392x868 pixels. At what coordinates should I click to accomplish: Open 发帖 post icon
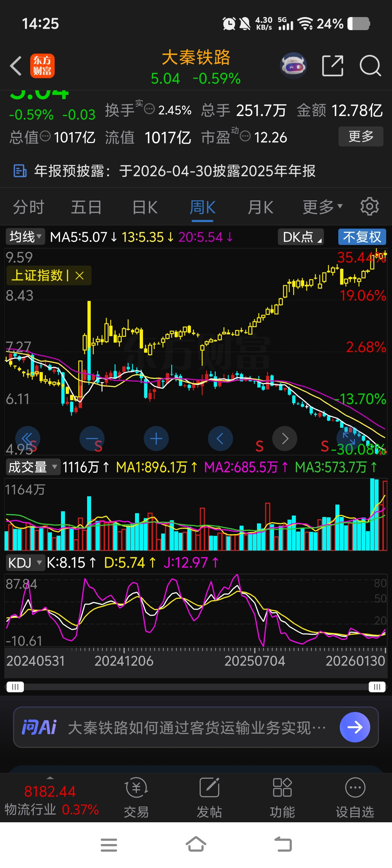(x=209, y=798)
